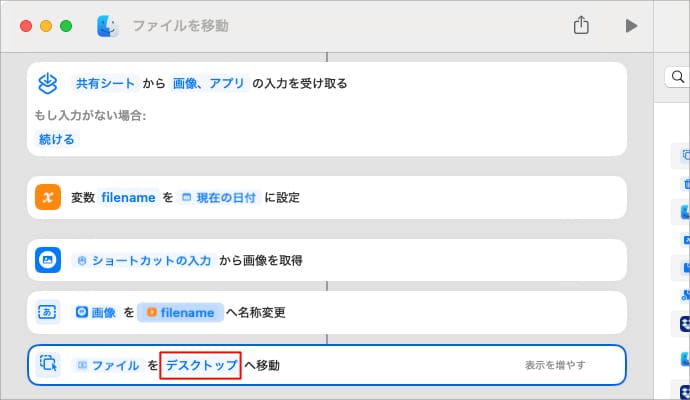
Task: Click the search magnifier in the right panel
Action: tap(677, 77)
